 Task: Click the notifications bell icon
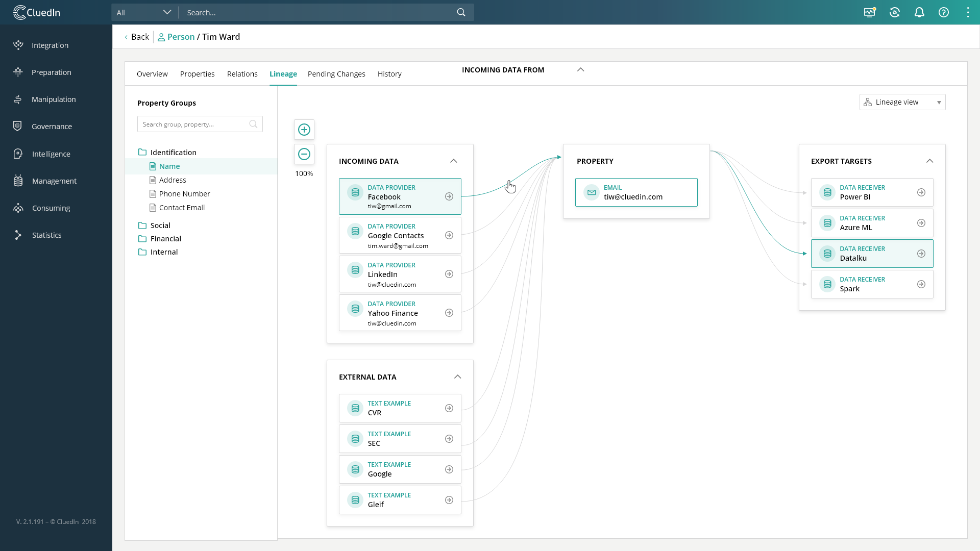(x=919, y=12)
